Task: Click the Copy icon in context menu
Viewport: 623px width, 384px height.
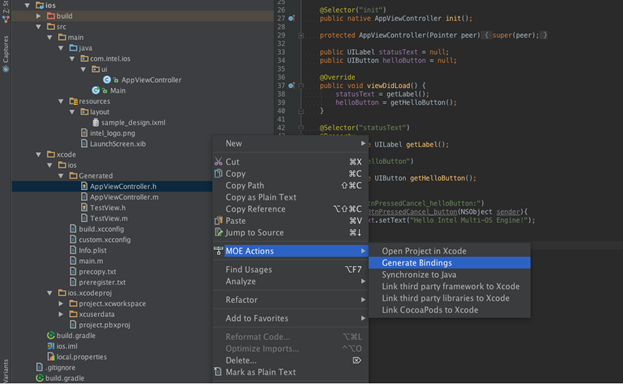Action: pos(219,174)
